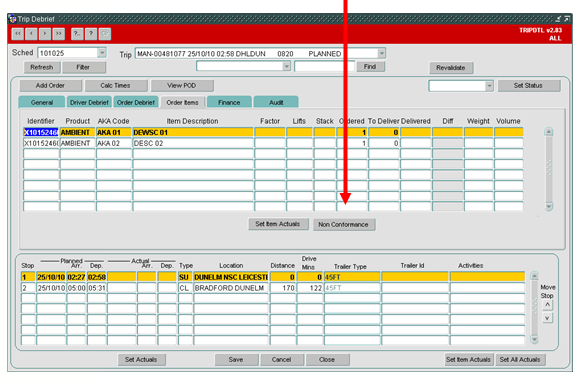This screenshot has width=583, height=381.
Task: Open the Sched 101025 dropdown
Action: pos(102,53)
